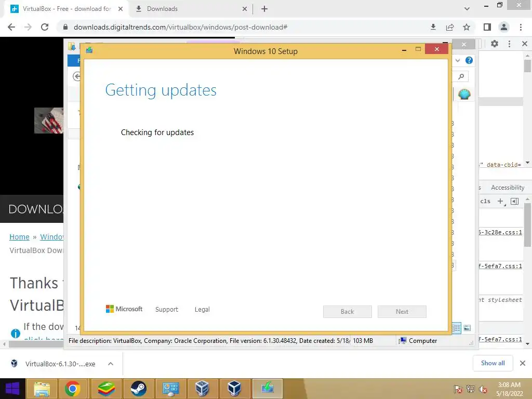Viewport: 532px width, 399px height.
Task: Switch Explorer to details view icon
Action: 456,328
